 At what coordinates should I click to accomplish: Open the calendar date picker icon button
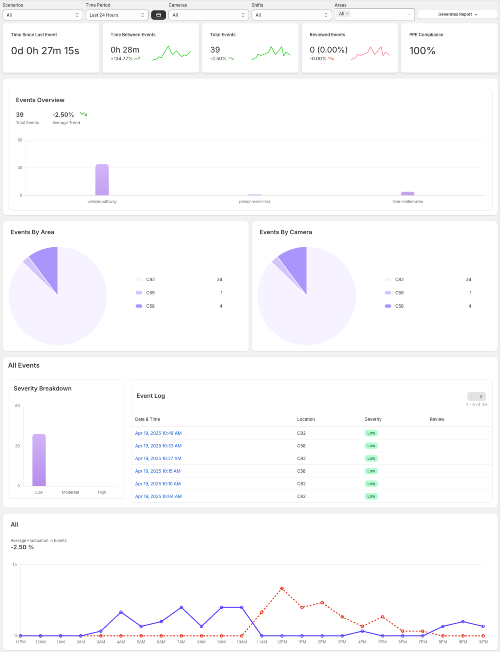pyautogui.click(x=158, y=15)
